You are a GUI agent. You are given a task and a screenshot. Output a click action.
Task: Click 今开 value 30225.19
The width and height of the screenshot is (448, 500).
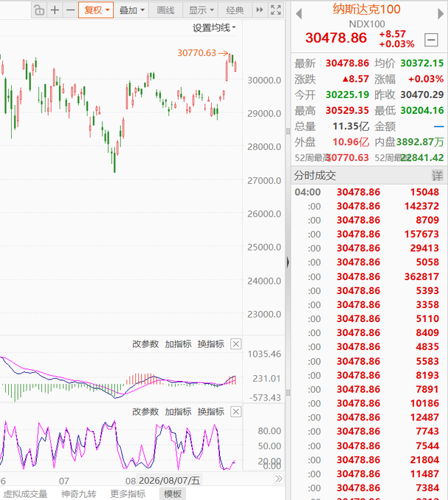click(x=347, y=95)
